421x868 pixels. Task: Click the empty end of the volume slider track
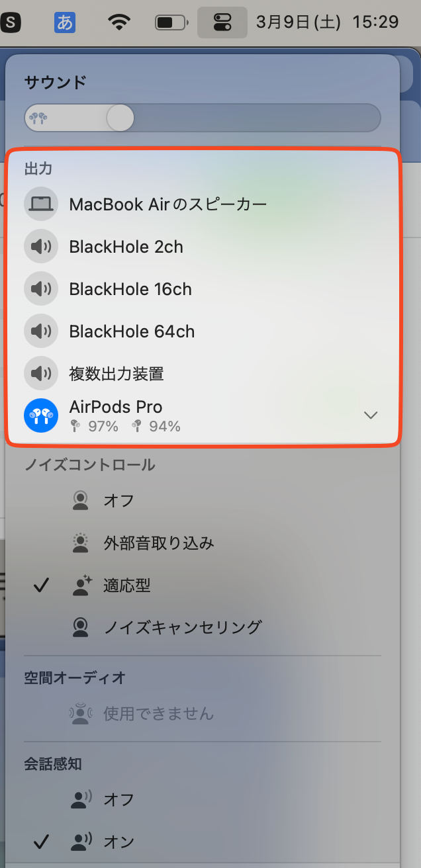click(x=257, y=118)
